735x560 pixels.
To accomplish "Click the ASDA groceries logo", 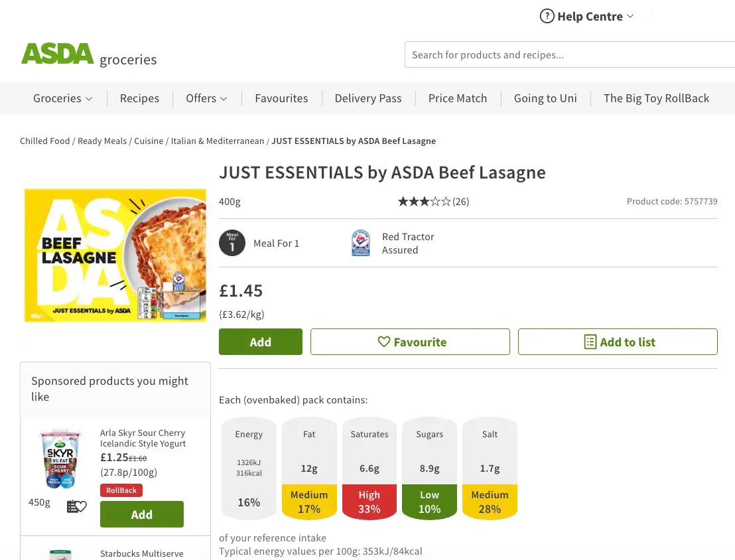I will 89,55.
